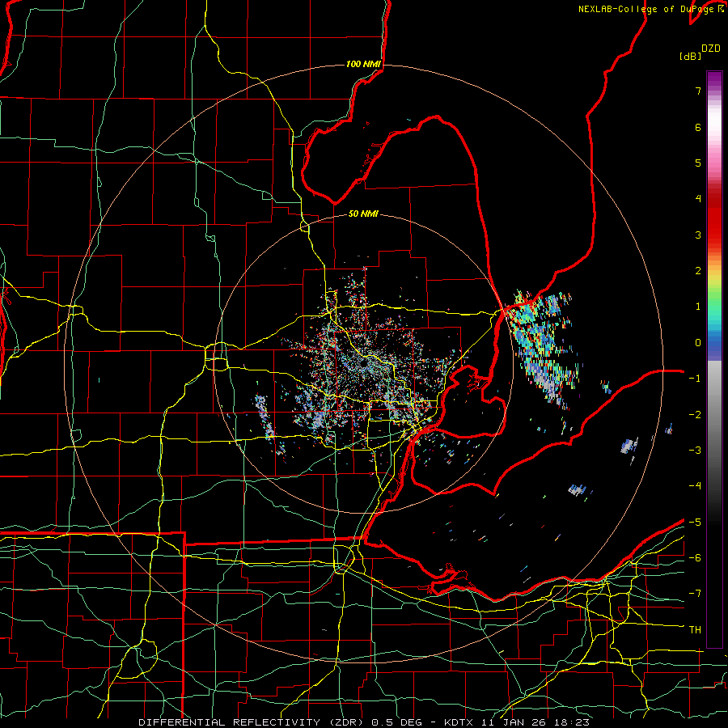Select the 2 value on the dB scale
Viewport: 728px width, 728px height.
click(x=698, y=271)
